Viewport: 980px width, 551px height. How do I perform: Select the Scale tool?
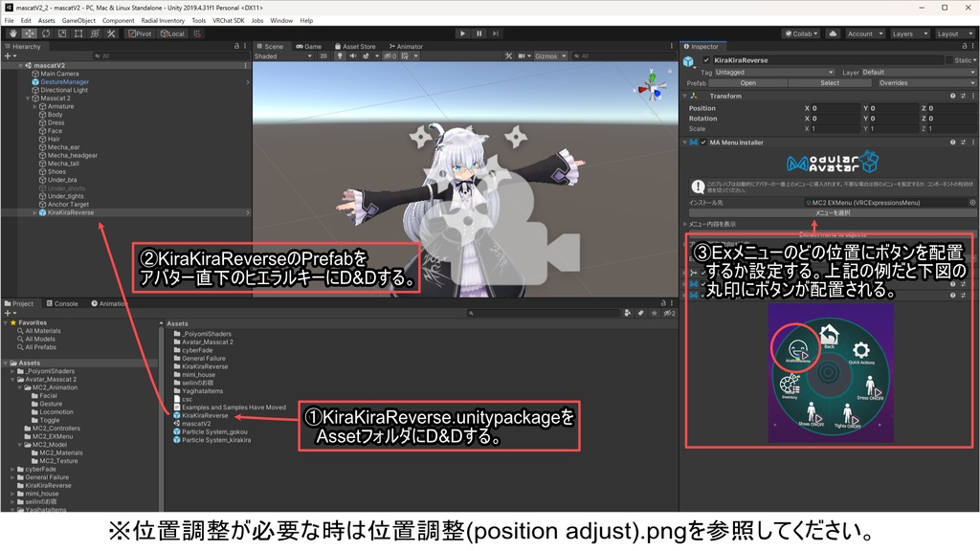pyautogui.click(x=62, y=33)
